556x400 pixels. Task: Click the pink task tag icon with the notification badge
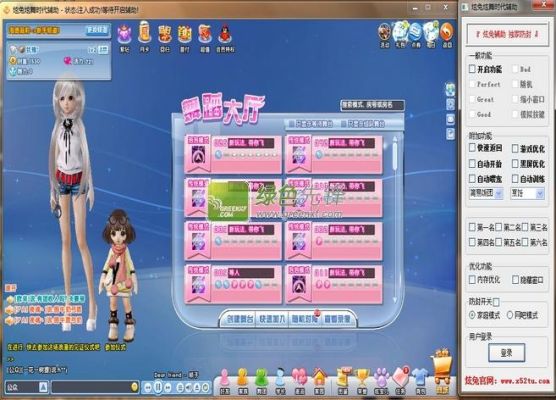[x=401, y=377]
